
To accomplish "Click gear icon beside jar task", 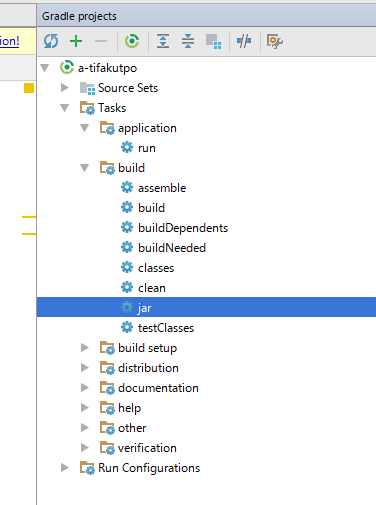I will click(x=127, y=307).
